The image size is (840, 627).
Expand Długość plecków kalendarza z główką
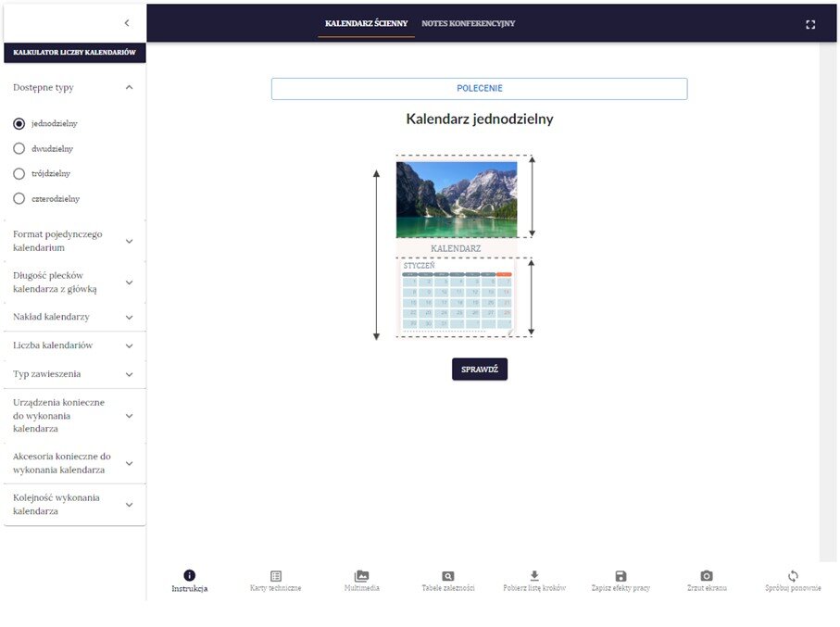click(x=75, y=282)
